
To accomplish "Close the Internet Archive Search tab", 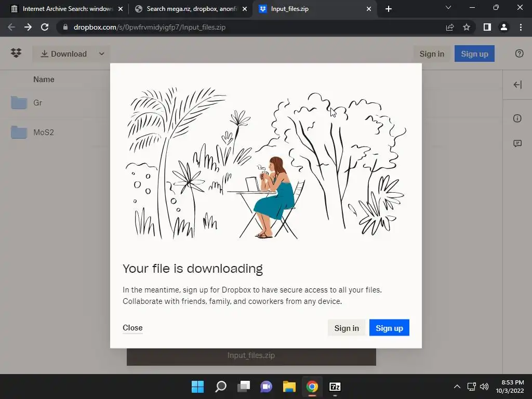I will point(121,9).
